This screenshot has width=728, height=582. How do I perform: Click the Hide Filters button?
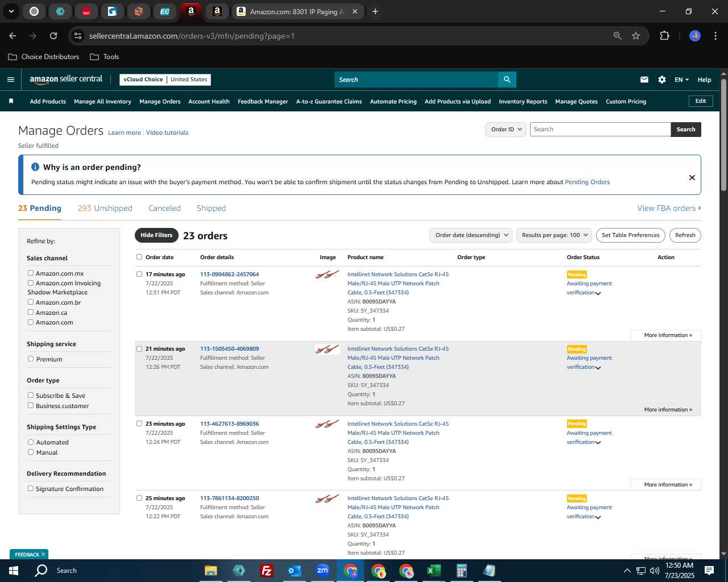click(x=156, y=235)
